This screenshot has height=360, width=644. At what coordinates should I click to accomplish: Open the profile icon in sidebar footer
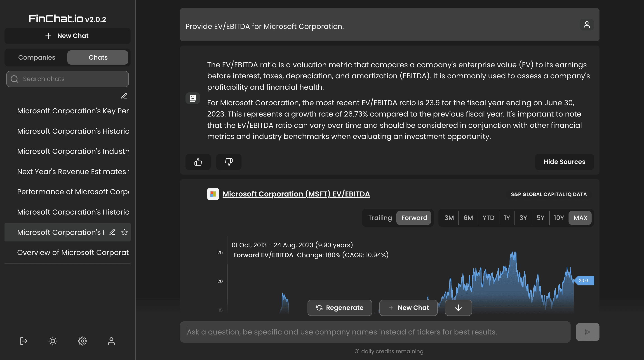click(x=111, y=341)
